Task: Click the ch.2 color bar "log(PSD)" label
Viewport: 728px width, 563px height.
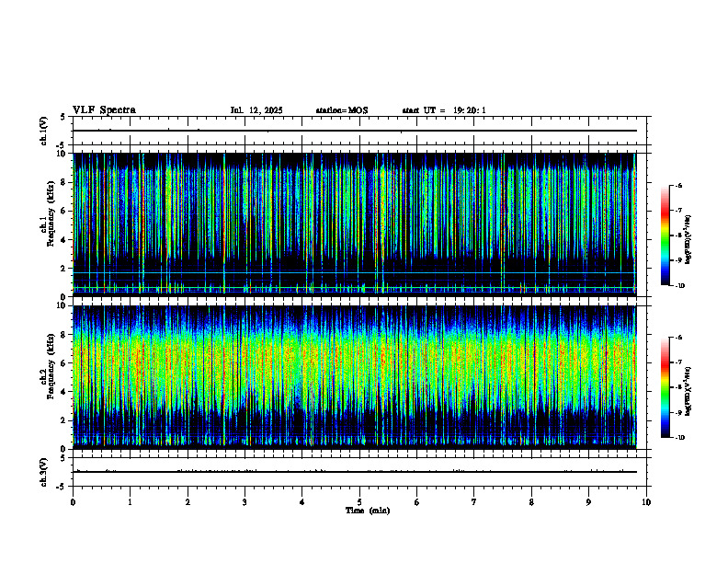Action: pyautogui.click(x=688, y=390)
